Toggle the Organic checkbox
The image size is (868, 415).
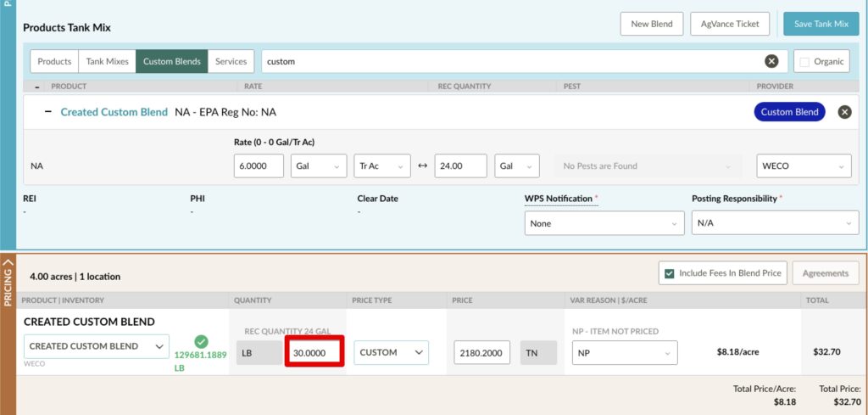click(804, 62)
